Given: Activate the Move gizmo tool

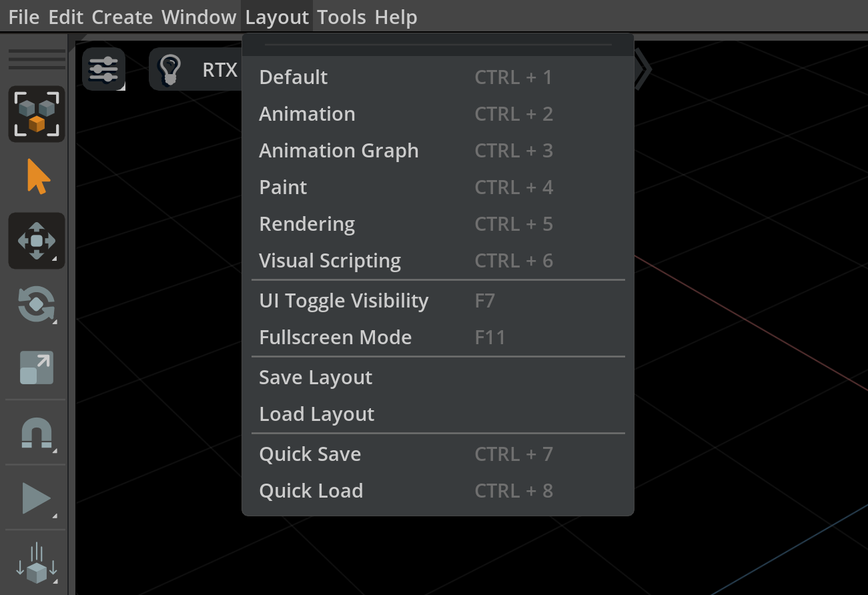Looking at the screenshot, I should tap(37, 241).
